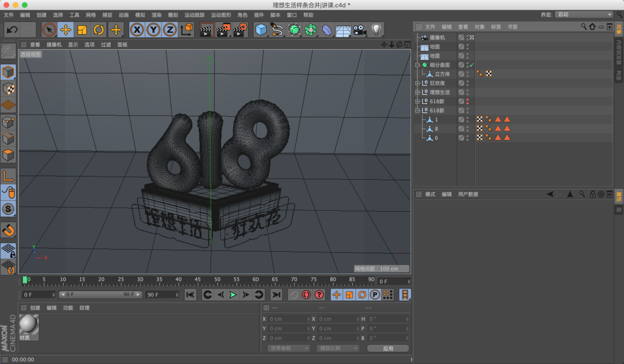Image resolution: width=624 pixels, height=364 pixels.
Task: Select the 材质 material thumbnail
Action: [x=29, y=327]
